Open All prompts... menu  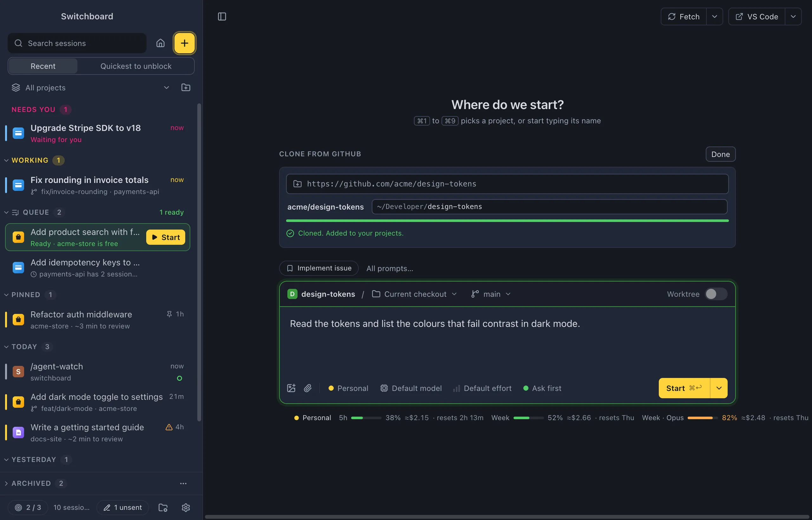[x=390, y=268]
